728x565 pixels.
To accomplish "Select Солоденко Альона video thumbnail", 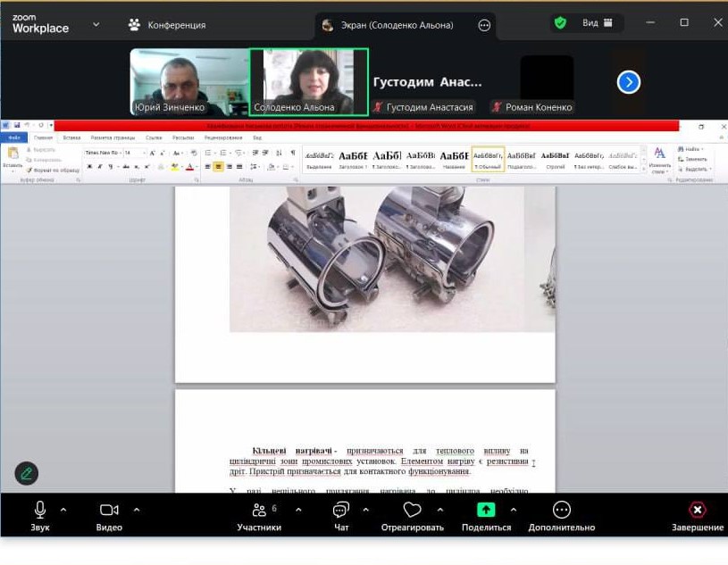I will tap(308, 80).
